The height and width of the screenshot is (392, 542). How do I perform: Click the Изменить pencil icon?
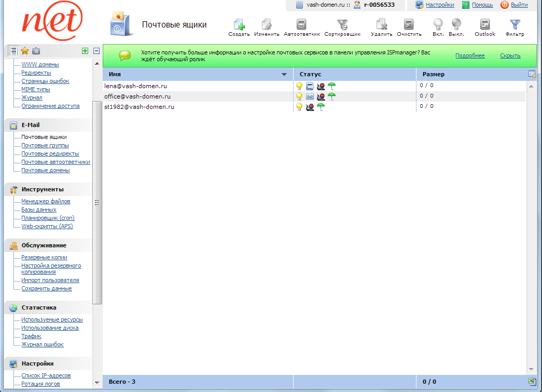click(x=267, y=25)
